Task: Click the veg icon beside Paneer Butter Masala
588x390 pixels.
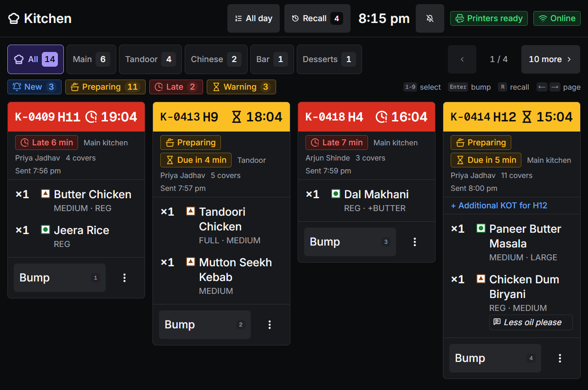Action: (x=481, y=228)
